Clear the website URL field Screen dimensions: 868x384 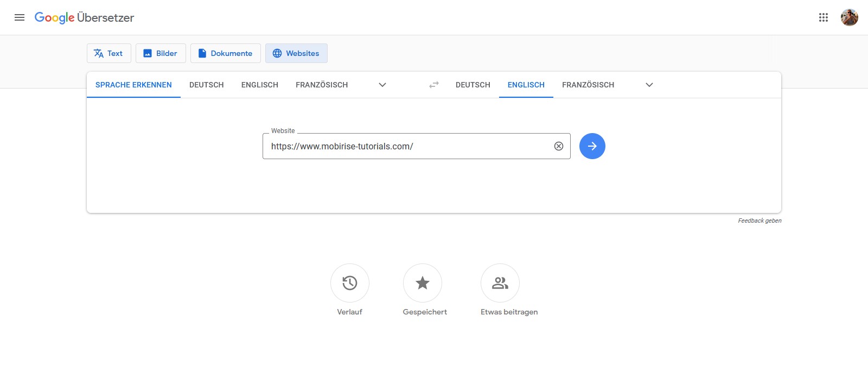558,146
